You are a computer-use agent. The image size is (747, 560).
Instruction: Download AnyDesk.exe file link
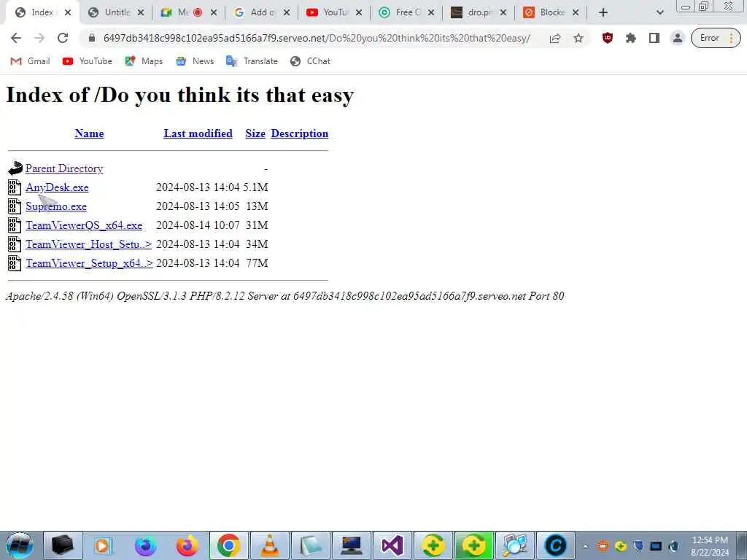click(57, 187)
